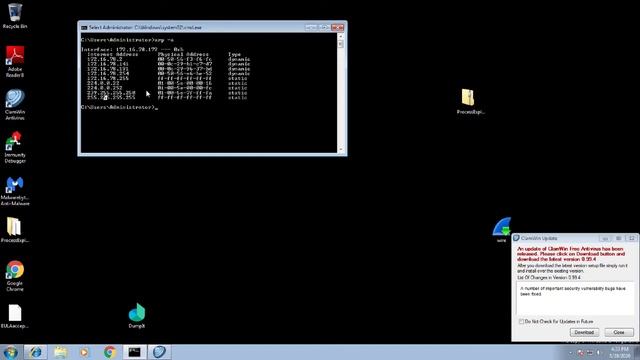Image resolution: width=640 pixels, height=360 pixels.
Task: Open the Recycle Bin desktop icon
Action: pyautogui.click(x=15, y=16)
